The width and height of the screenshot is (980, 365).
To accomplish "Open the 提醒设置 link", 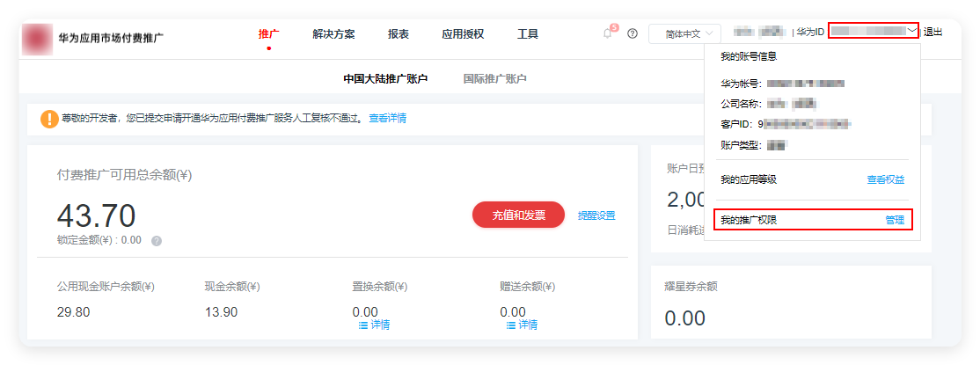I will tap(596, 215).
